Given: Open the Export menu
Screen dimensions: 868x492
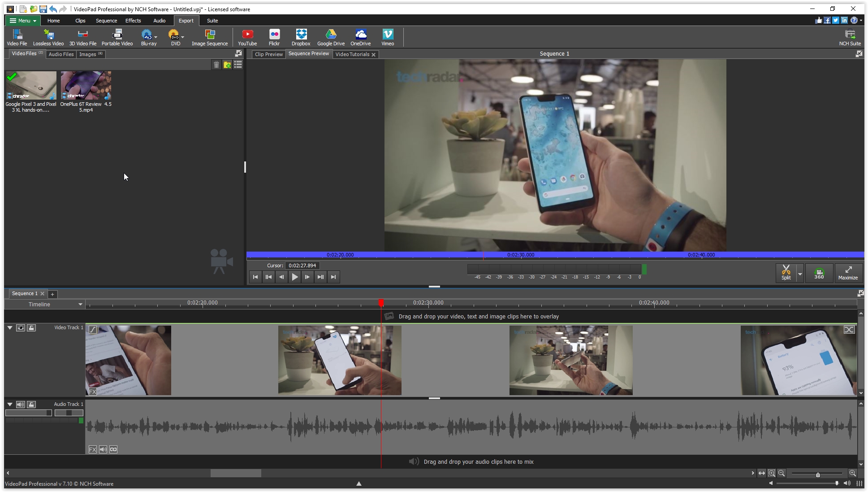Looking at the screenshot, I should pos(186,20).
